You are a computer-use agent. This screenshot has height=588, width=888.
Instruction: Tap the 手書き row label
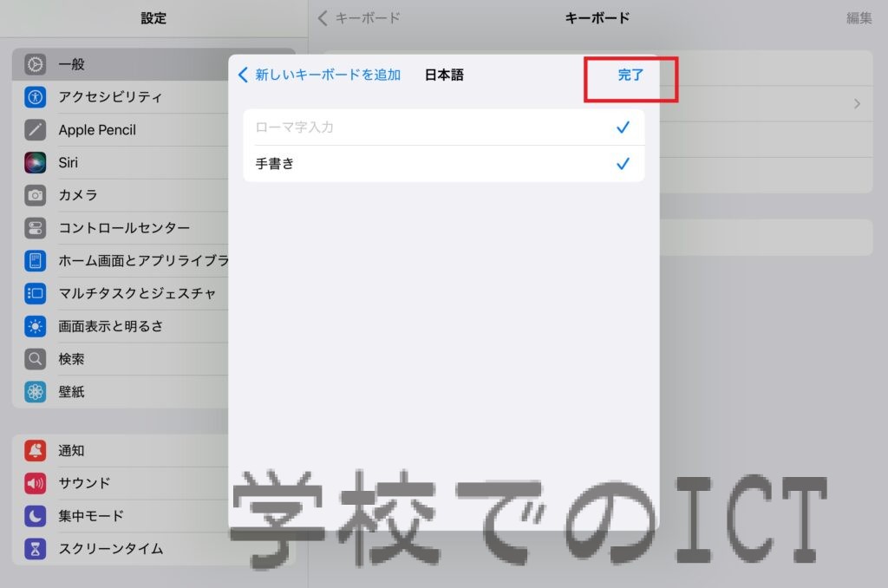(x=275, y=164)
